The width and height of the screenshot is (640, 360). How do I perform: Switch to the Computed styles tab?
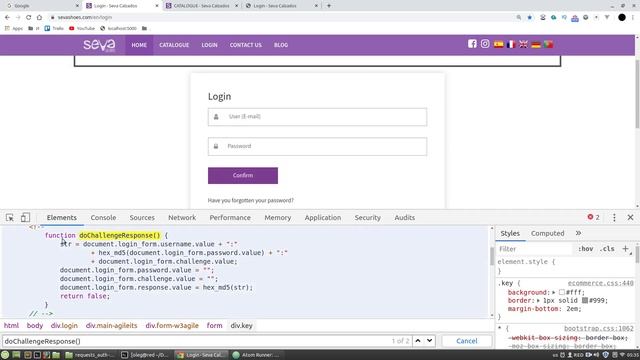click(x=547, y=233)
